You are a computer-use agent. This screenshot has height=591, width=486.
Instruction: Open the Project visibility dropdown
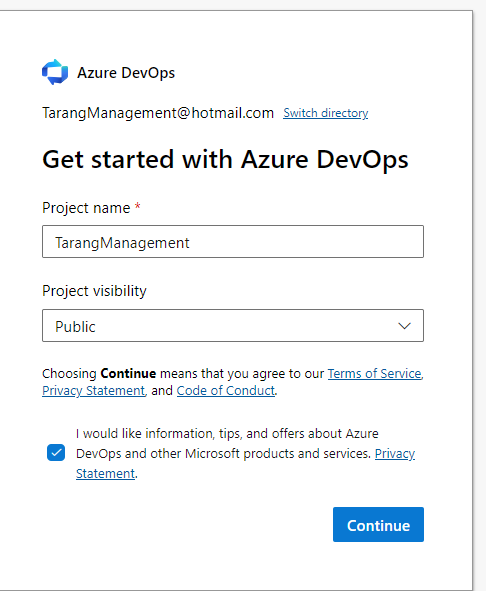(x=233, y=326)
